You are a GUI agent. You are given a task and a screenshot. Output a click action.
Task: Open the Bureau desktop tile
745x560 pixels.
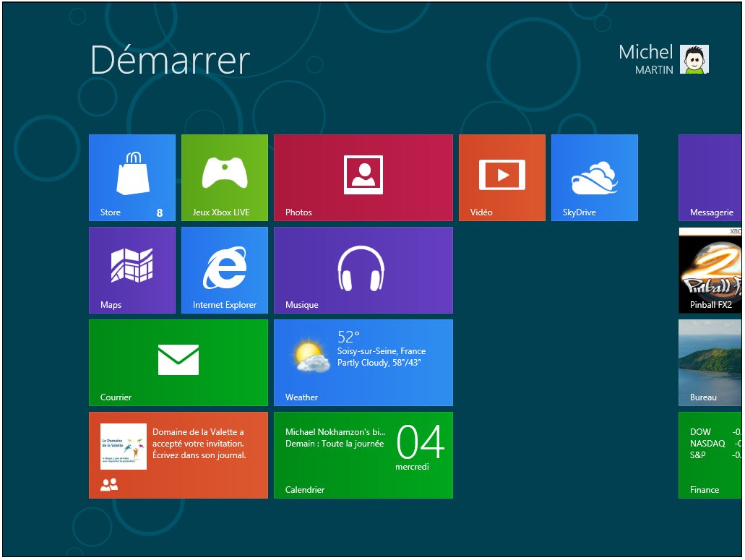[710, 363]
